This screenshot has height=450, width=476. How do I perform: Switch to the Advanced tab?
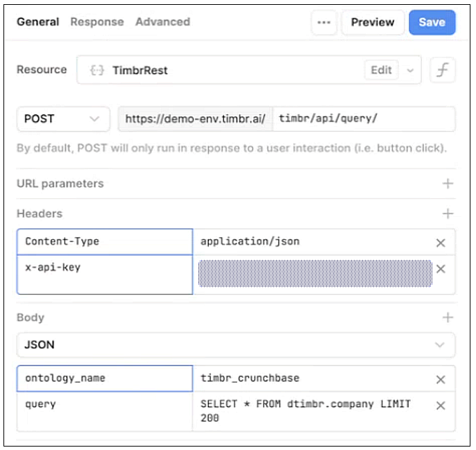(x=162, y=22)
